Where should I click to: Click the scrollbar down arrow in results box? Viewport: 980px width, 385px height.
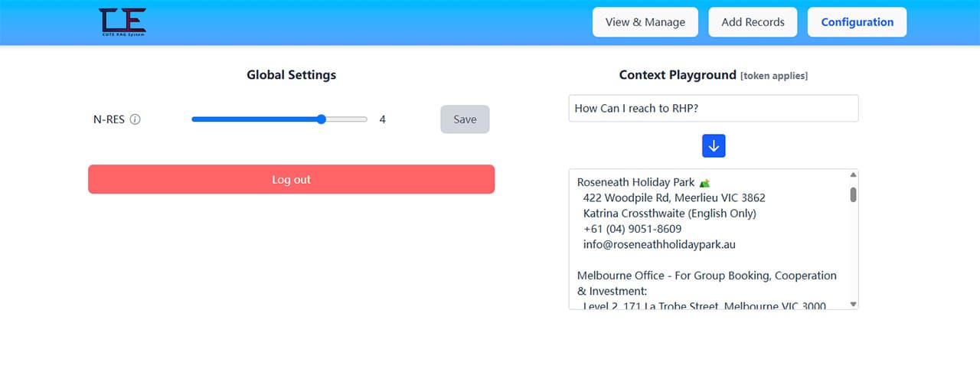coord(854,303)
